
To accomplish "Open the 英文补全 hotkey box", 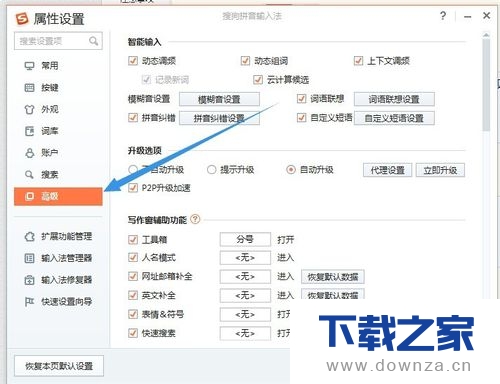I will point(245,295).
